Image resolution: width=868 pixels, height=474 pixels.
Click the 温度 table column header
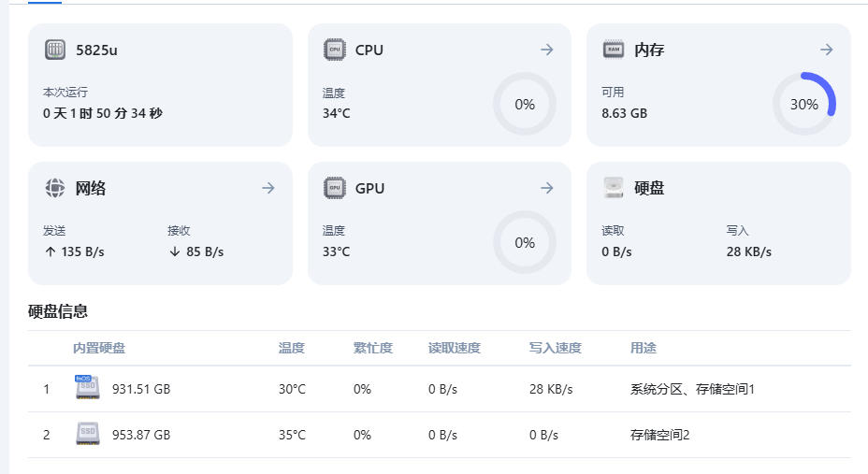pos(291,348)
